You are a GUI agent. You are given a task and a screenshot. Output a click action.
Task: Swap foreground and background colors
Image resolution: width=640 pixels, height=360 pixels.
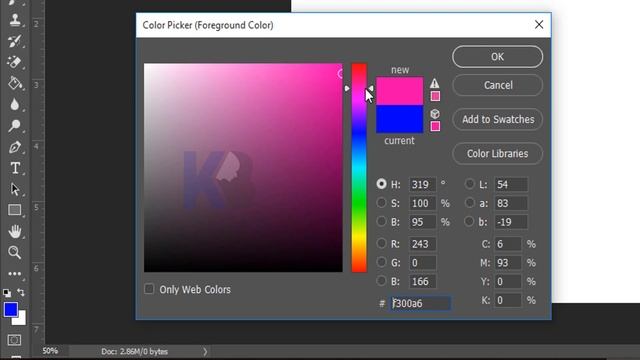[21, 292]
